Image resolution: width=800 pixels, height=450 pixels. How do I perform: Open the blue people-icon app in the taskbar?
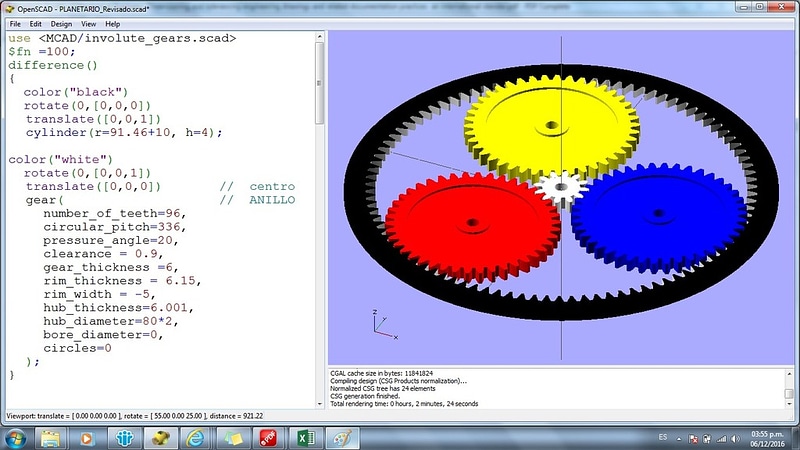(x=124, y=438)
